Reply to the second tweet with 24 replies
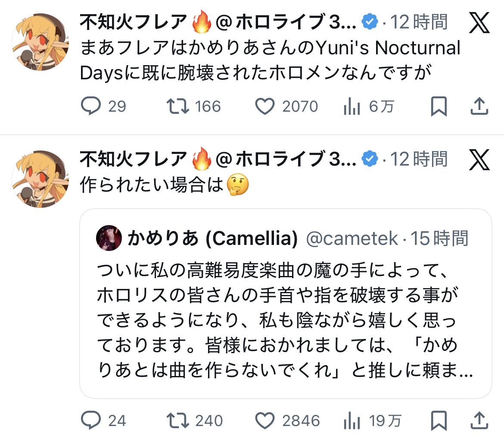The image size is (504, 445). [91, 420]
